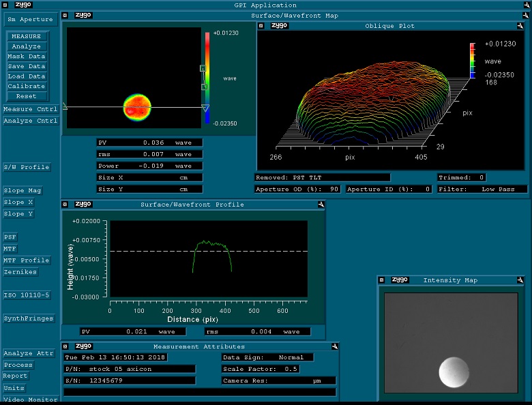This screenshot has height=405, width=532.
Task: Expand the Analyze Cntrl window
Action: (x=30, y=121)
